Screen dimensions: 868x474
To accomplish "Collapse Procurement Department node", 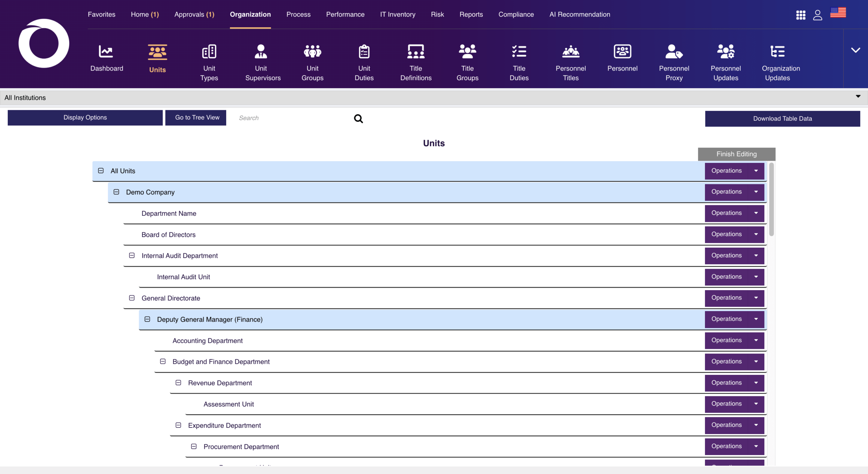I will (x=194, y=447).
